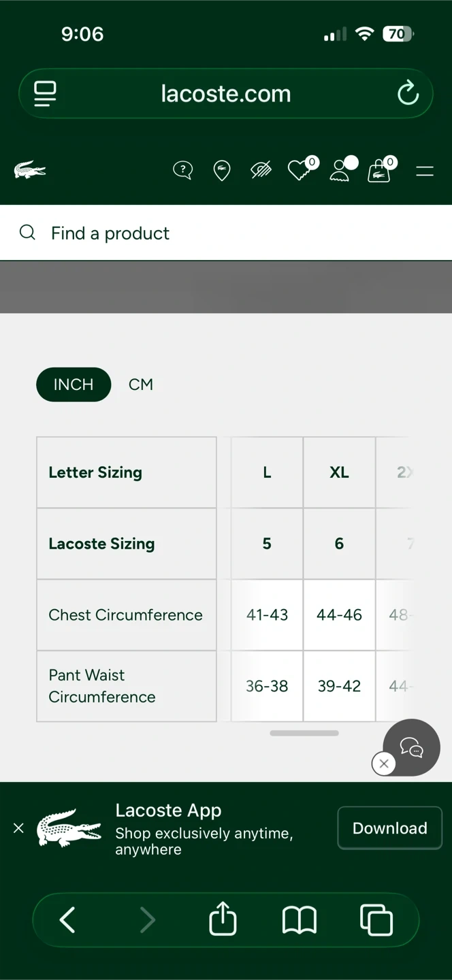Reload the lacoste.com page
The image size is (452, 980).
tap(408, 93)
